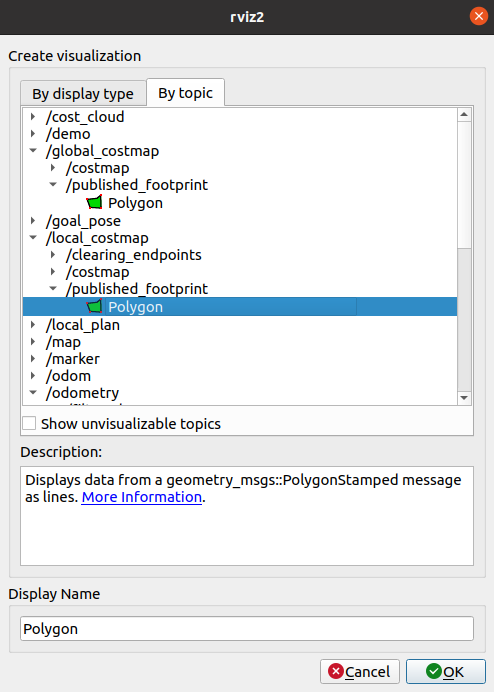
Task: Collapse /published_footprint under /local_costmap
Action: coord(53,289)
